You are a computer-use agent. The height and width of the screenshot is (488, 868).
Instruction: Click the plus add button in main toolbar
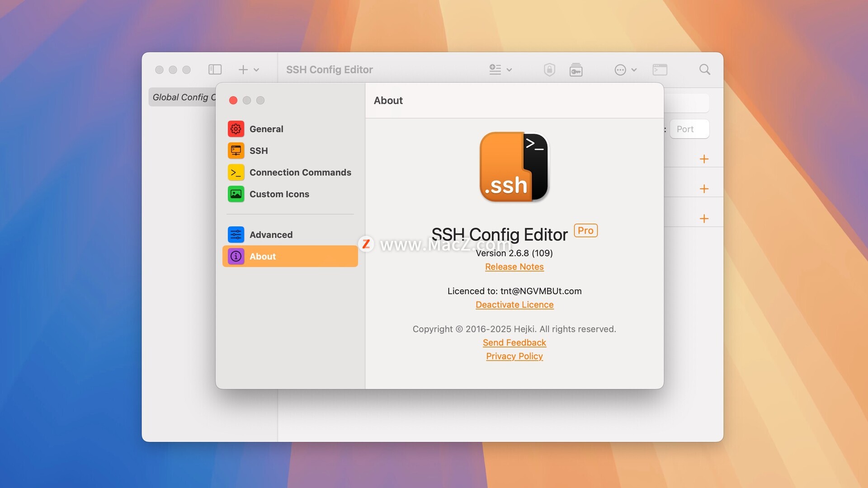(x=243, y=70)
